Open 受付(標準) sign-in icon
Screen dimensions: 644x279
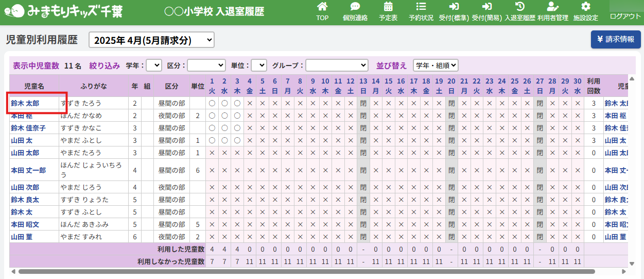pyautogui.click(x=454, y=7)
